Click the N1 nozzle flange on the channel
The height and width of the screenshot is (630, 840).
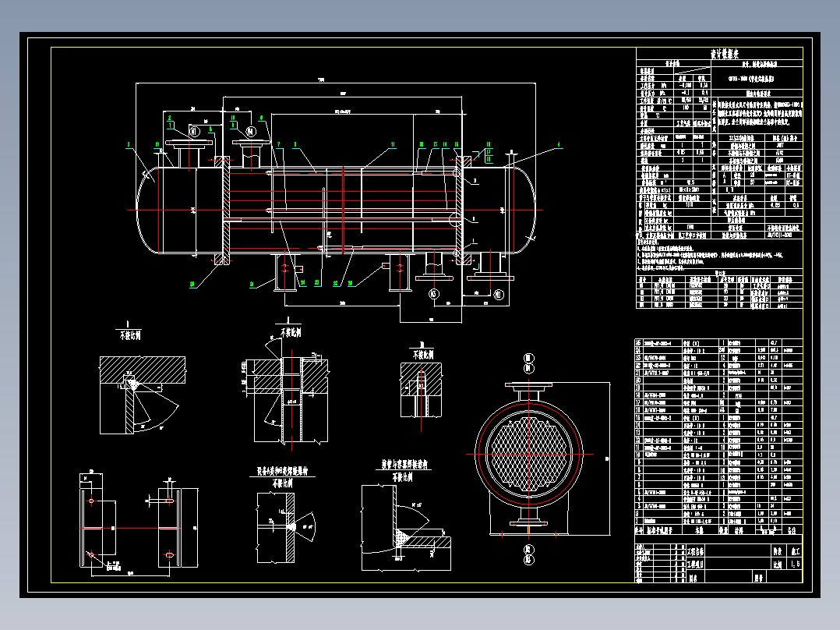click(189, 143)
